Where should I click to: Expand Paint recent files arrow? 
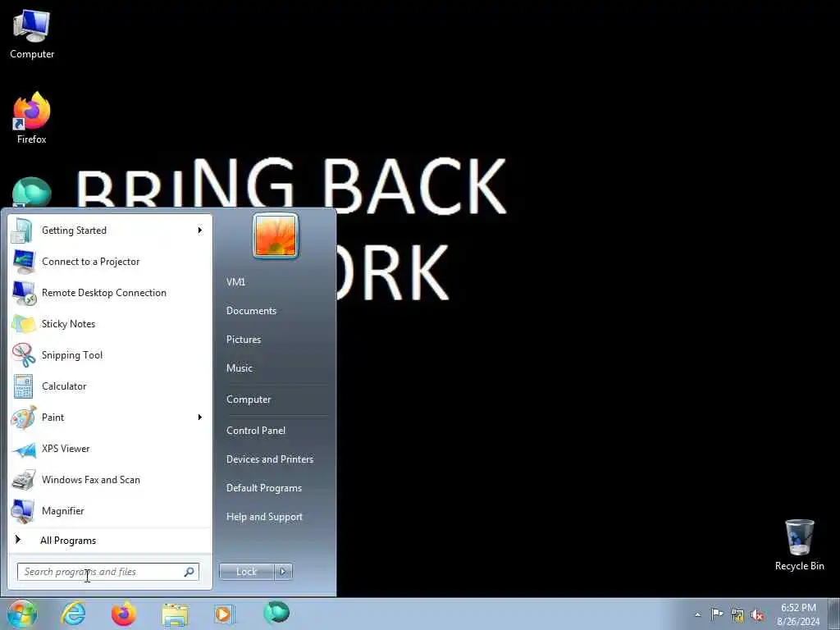pos(200,418)
